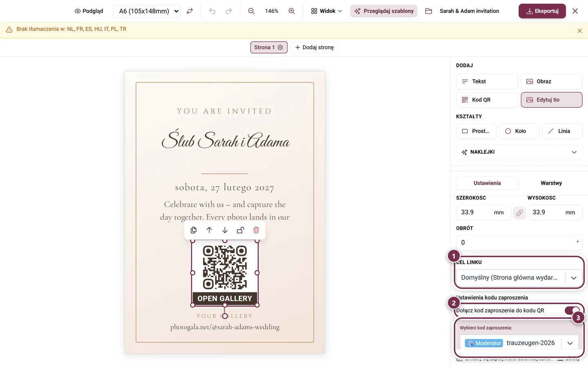Dismiss the missing translation warning
This screenshot has width=588, height=368.
[579, 31]
